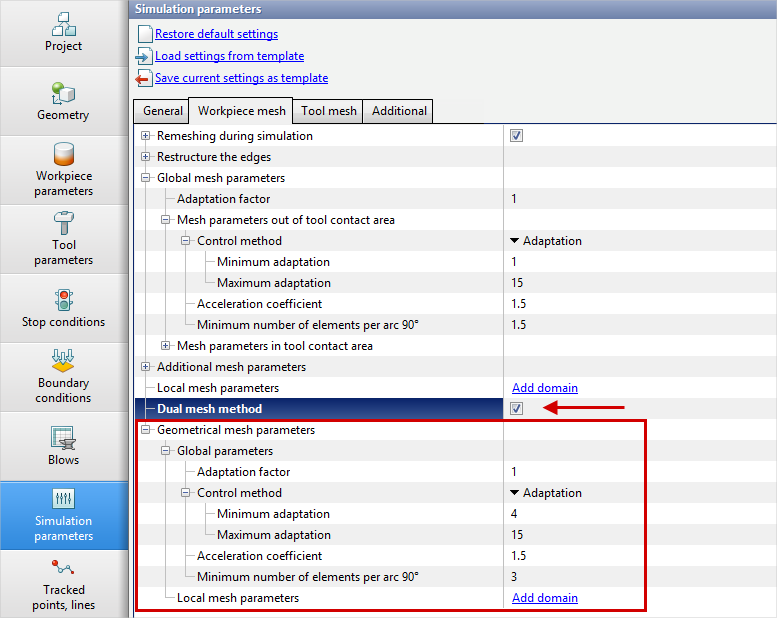777x618 pixels.
Task: Click Add domain link under Geometrical parameters
Action: pos(544,598)
